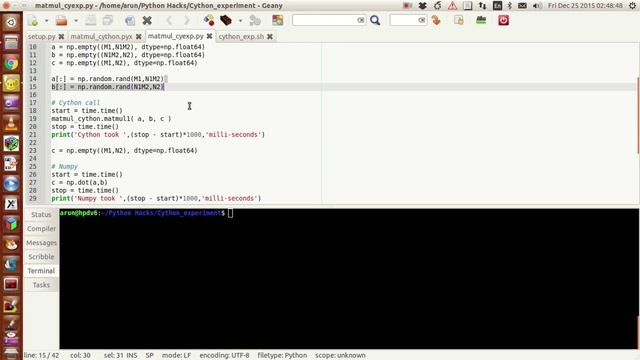Screen dimensions: 640x360
Task: Find entered text with magnifier button
Action: [375, 20]
